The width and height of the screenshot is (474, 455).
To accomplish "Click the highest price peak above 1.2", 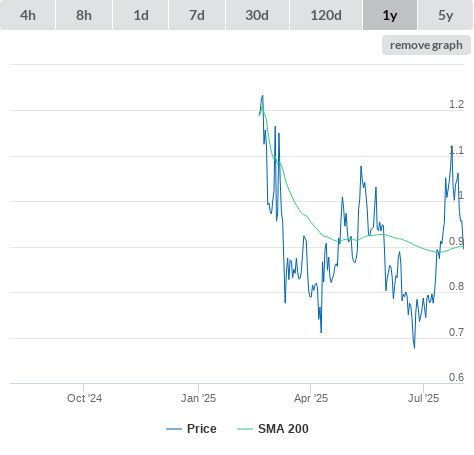I will (263, 96).
